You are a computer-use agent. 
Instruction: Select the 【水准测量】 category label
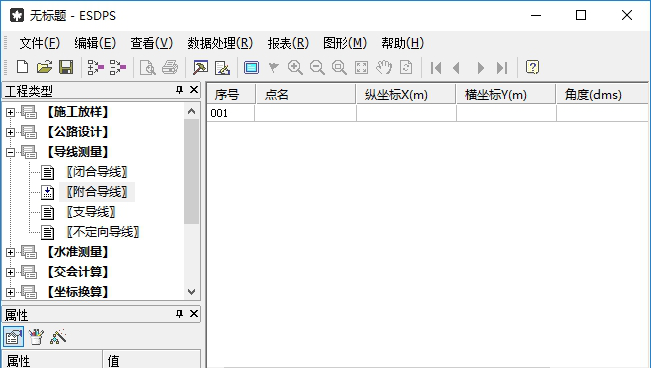pos(78,252)
